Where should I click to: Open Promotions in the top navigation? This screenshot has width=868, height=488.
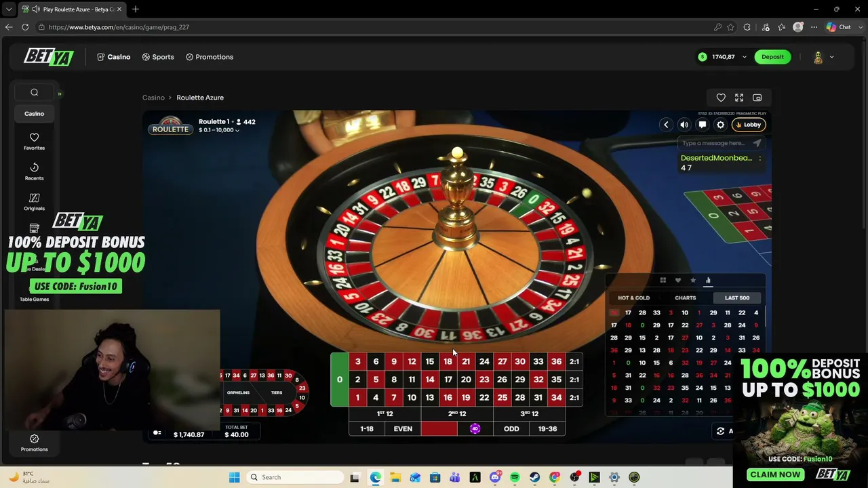click(210, 57)
